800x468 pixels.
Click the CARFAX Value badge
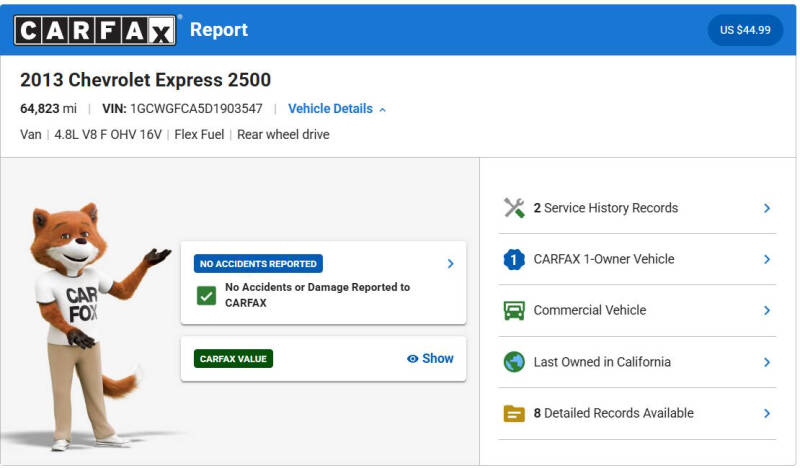click(233, 359)
